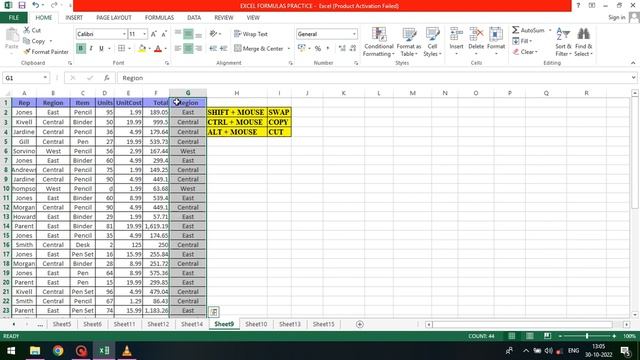Click the Orientation text angle icon
Image resolution: width=640 pixels, height=360 pixels.
pos(213,34)
